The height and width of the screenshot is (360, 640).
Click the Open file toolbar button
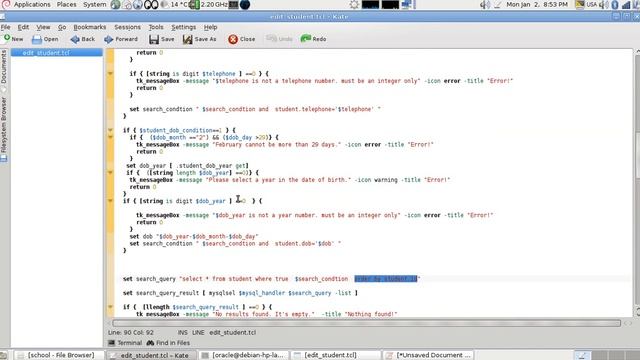(45, 39)
